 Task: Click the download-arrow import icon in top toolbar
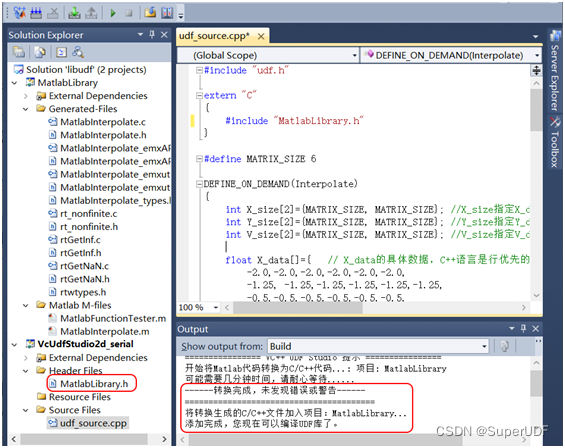(75, 13)
